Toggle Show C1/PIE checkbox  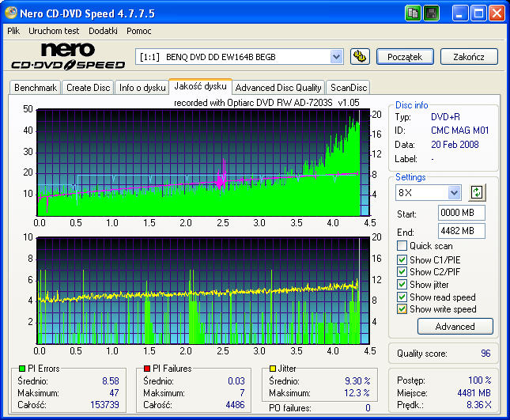pyautogui.click(x=402, y=259)
